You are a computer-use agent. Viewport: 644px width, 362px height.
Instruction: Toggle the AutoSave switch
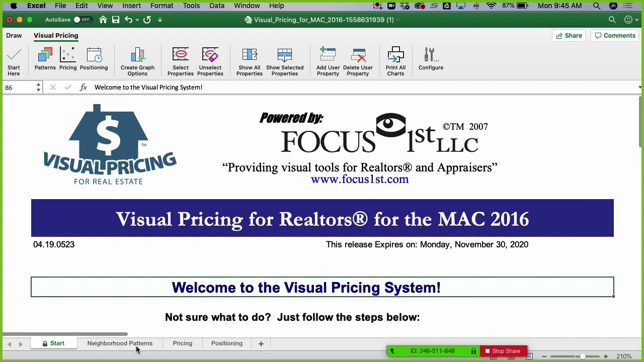pos(82,20)
